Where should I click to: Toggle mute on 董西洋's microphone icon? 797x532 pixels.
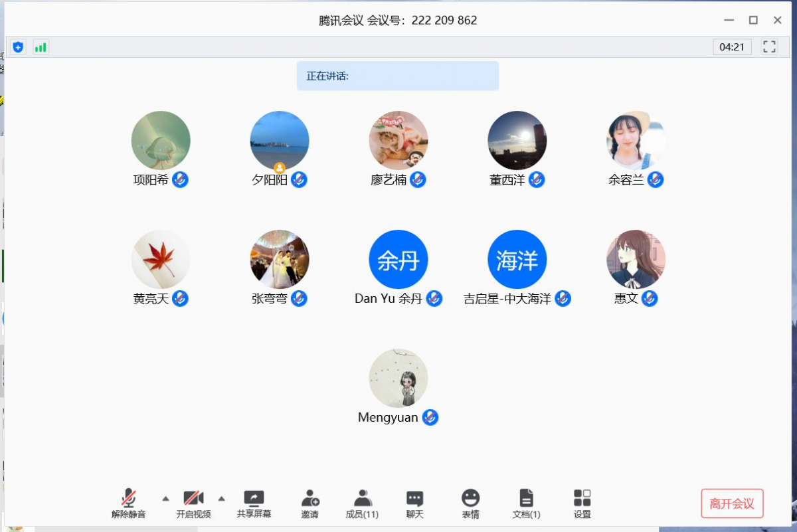538,179
